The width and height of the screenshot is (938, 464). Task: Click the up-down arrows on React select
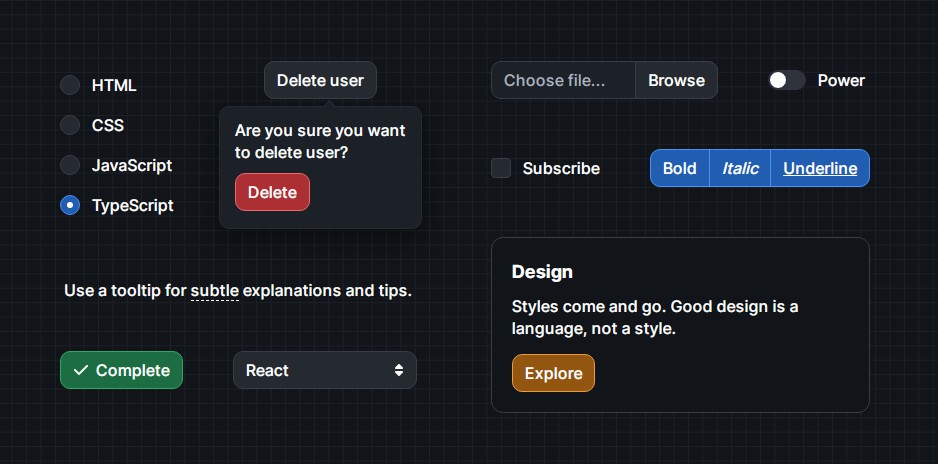click(399, 370)
